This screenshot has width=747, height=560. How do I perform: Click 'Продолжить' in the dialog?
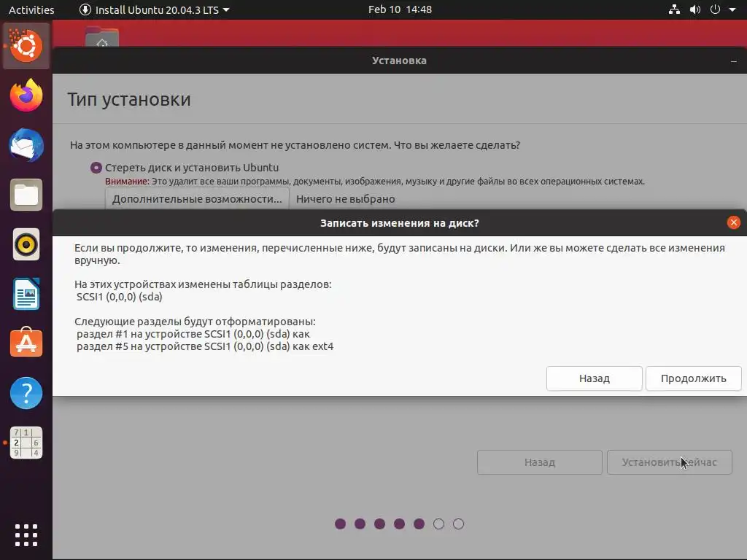[693, 378]
